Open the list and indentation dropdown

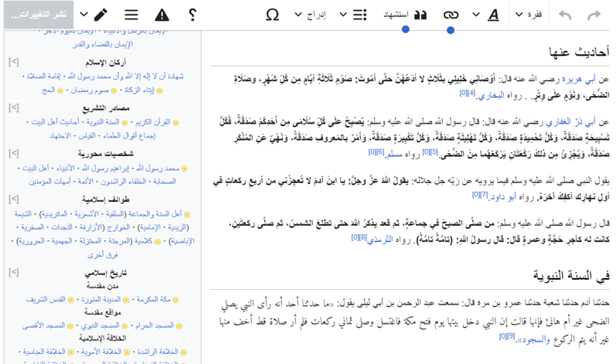pyautogui.click(x=353, y=15)
